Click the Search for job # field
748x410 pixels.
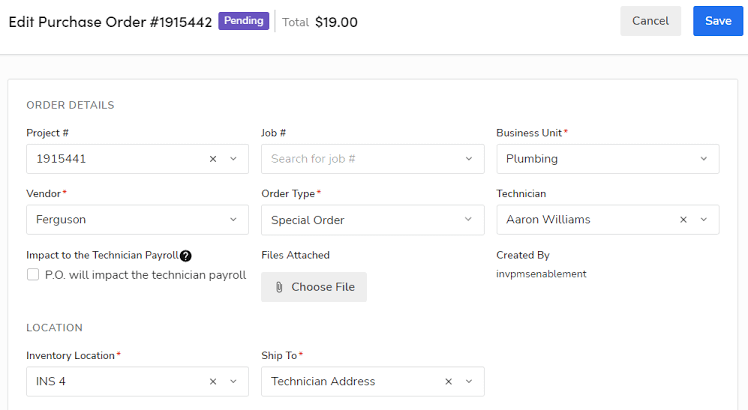pos(360,159)
